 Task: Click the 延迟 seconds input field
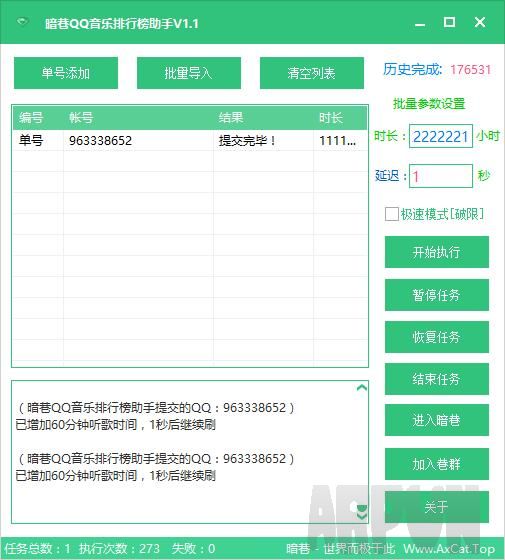[x=441, y=176]
